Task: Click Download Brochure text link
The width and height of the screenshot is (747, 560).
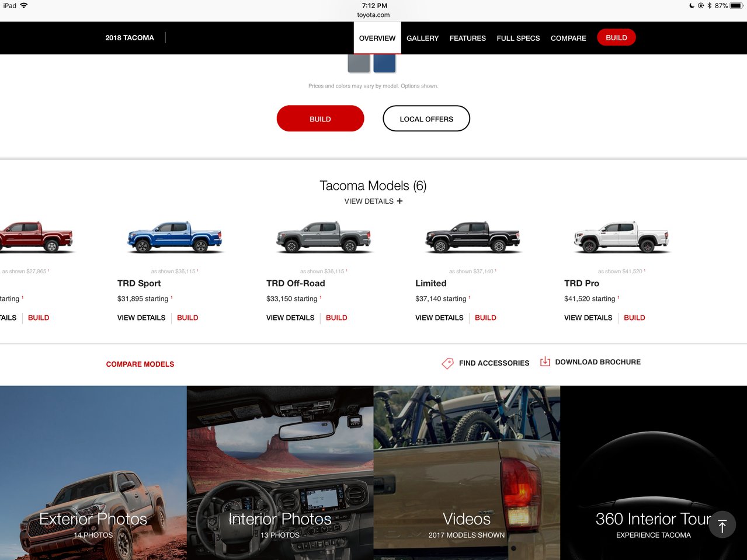Action: 597,362
